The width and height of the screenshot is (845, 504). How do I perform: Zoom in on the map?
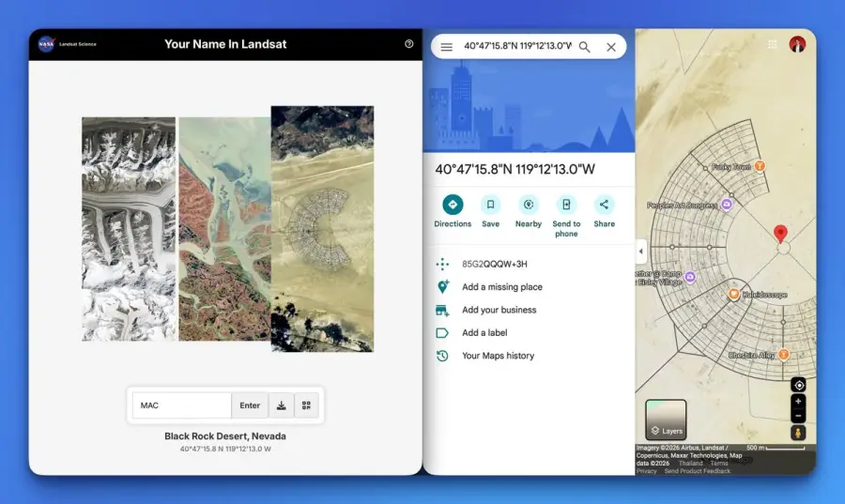coord(798,402)
